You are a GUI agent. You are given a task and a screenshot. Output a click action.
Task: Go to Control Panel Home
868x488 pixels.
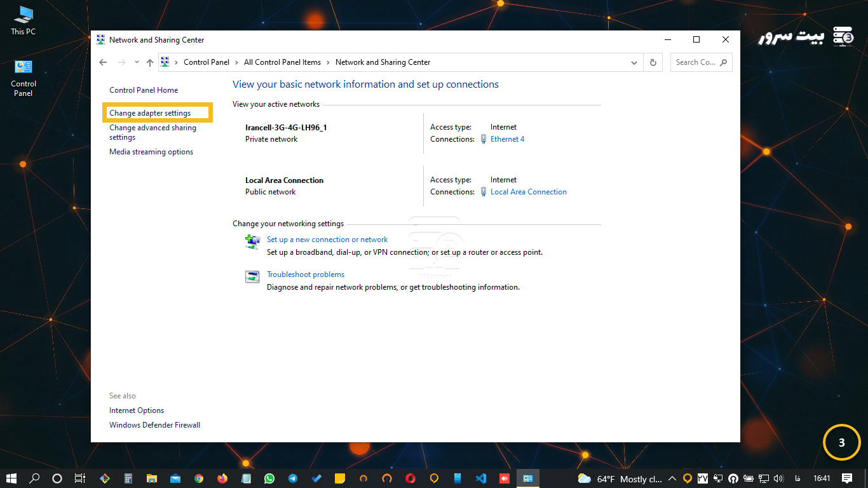tap(144, 90)
